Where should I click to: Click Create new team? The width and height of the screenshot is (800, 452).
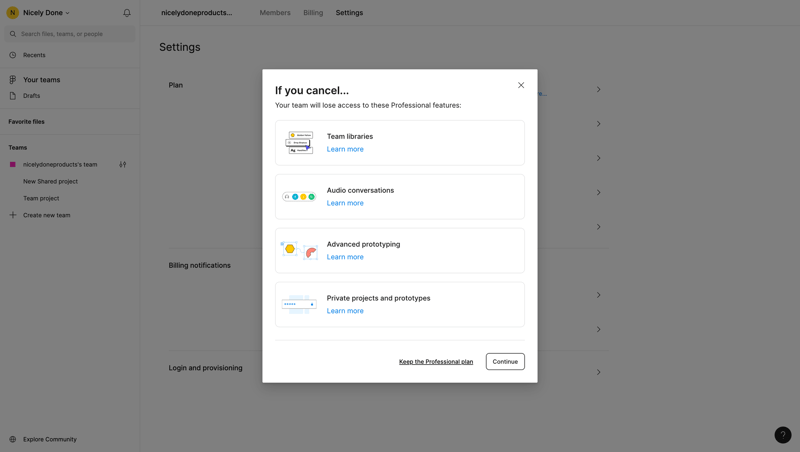(46, 215)
